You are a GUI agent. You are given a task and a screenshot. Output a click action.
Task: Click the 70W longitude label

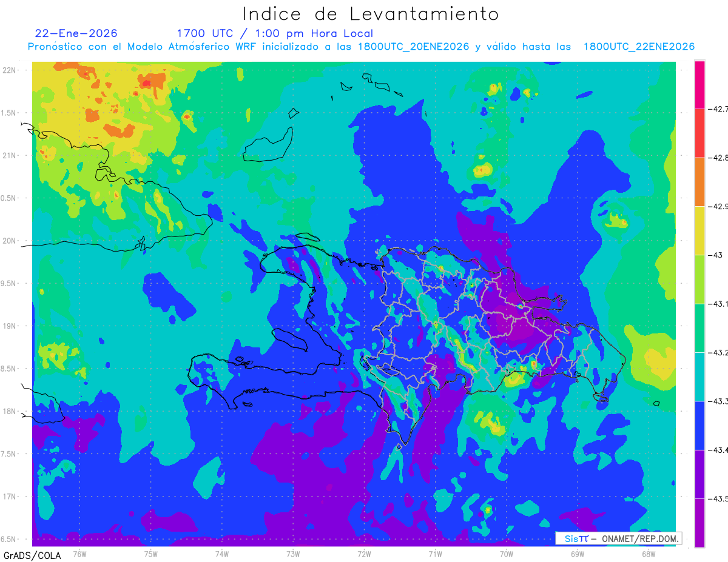click(x=507, y=554)
